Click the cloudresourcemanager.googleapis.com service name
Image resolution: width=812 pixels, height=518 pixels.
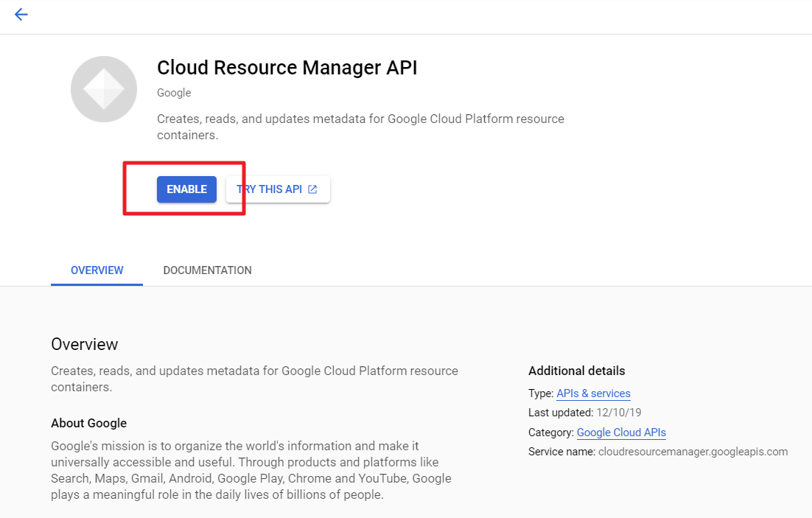(693, 452)
